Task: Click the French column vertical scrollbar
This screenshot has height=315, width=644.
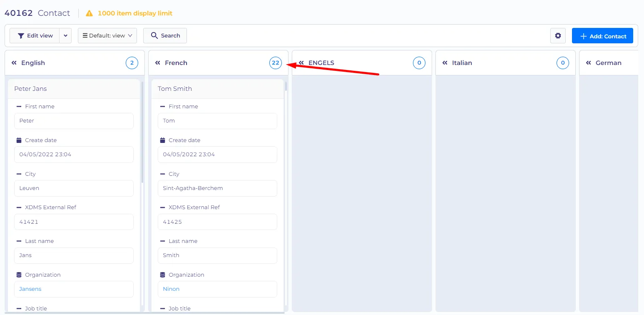Action: 286,86
